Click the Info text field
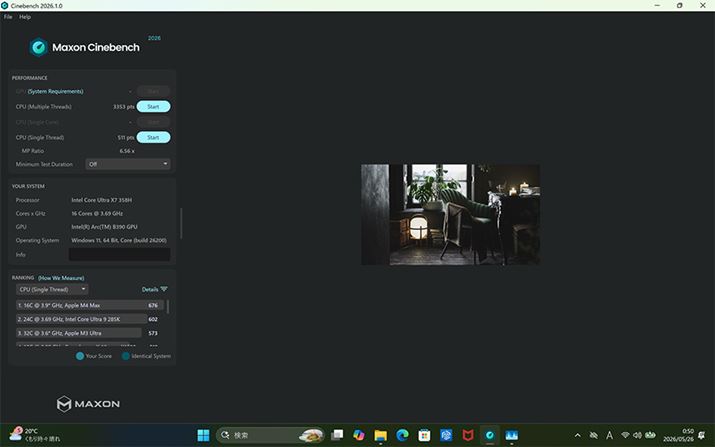 click(119, 255)
